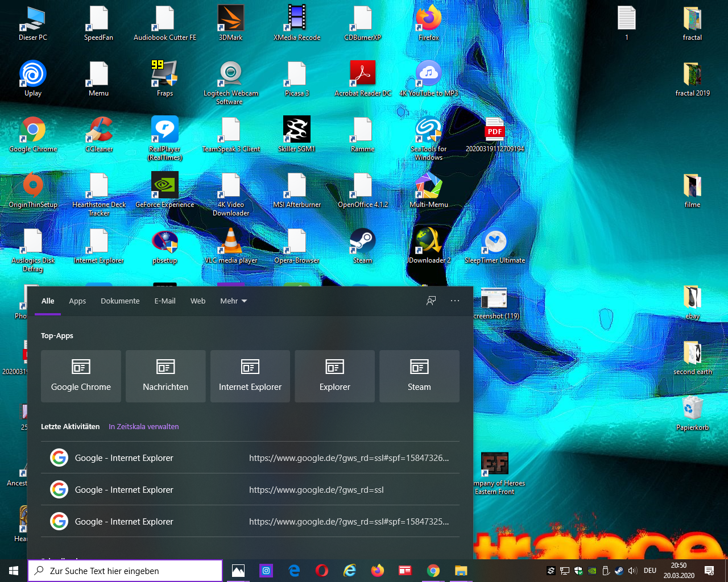
Task: Open Explorer from Top-Apps
Action: click(x=334, y=376)
